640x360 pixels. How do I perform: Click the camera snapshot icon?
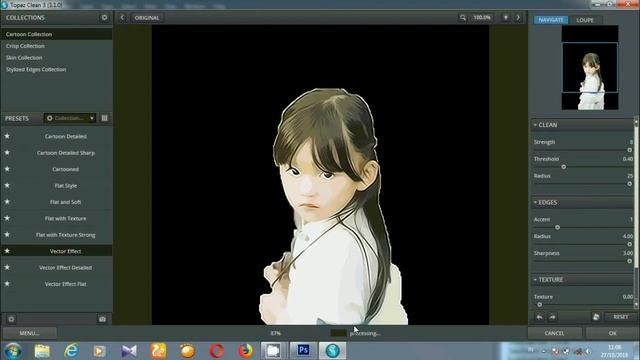tap(102, 319)
